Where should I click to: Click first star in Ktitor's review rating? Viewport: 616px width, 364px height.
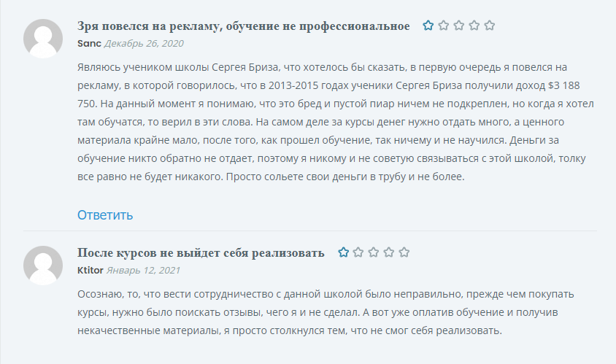[x=343, y=252]
